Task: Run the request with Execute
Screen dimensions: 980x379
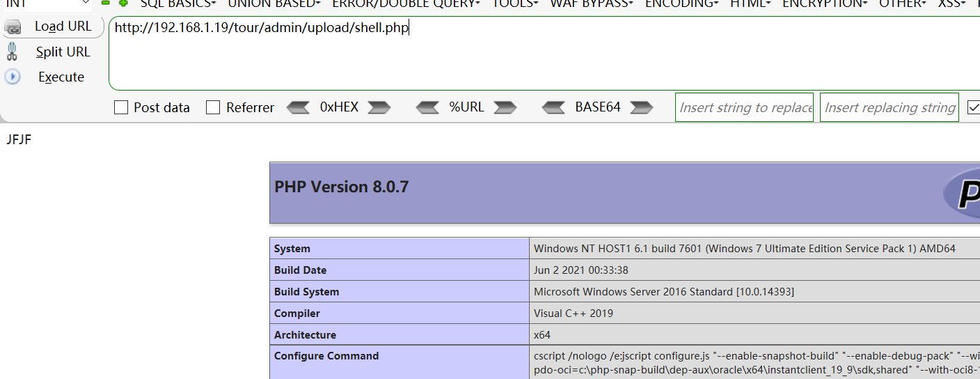Action: click(x=61, y=77)
